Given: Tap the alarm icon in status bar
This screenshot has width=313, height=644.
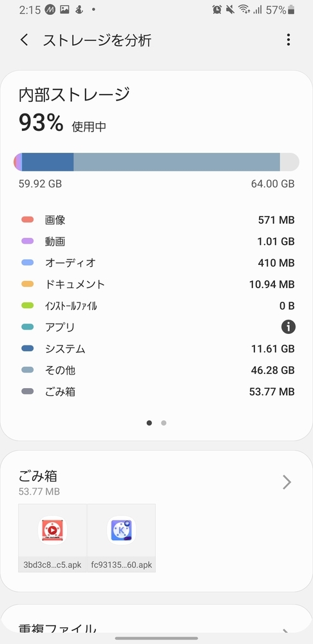Looking at the screenshot, I should pos(217,10).
